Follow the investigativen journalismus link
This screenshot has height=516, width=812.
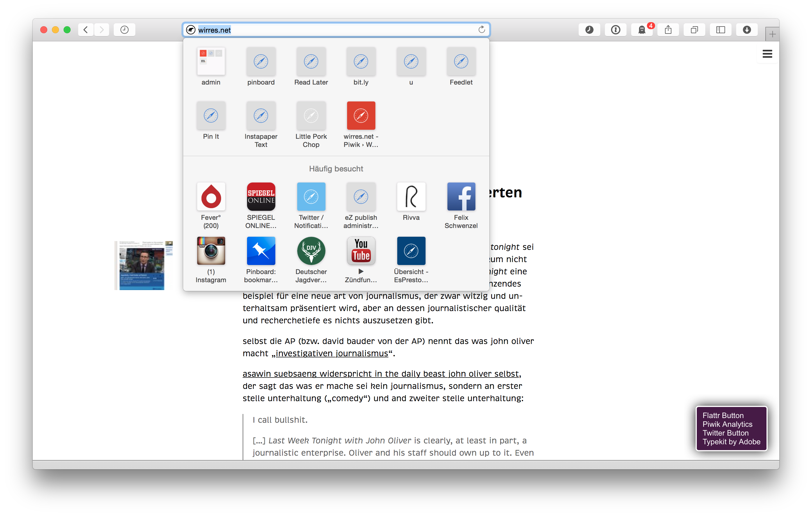332,353
